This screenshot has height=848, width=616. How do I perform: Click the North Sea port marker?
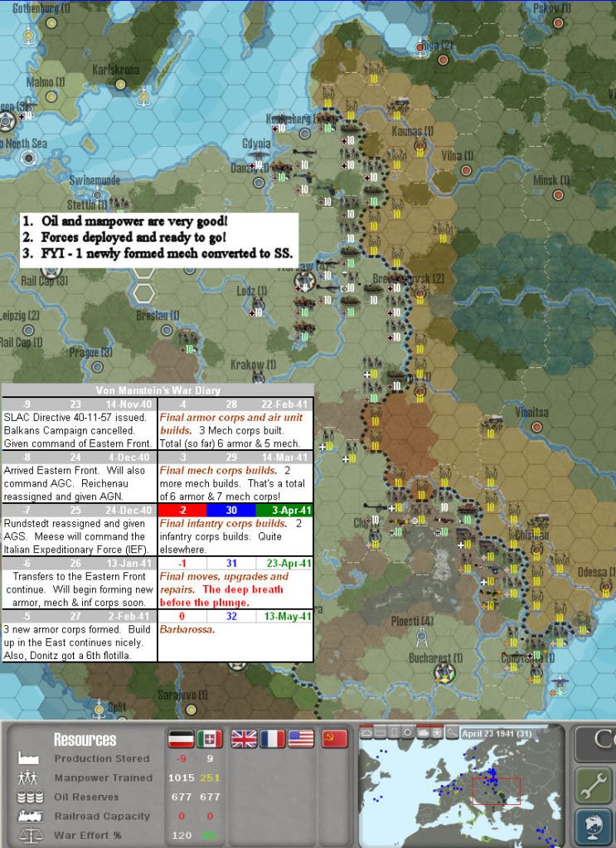point(28,158)
